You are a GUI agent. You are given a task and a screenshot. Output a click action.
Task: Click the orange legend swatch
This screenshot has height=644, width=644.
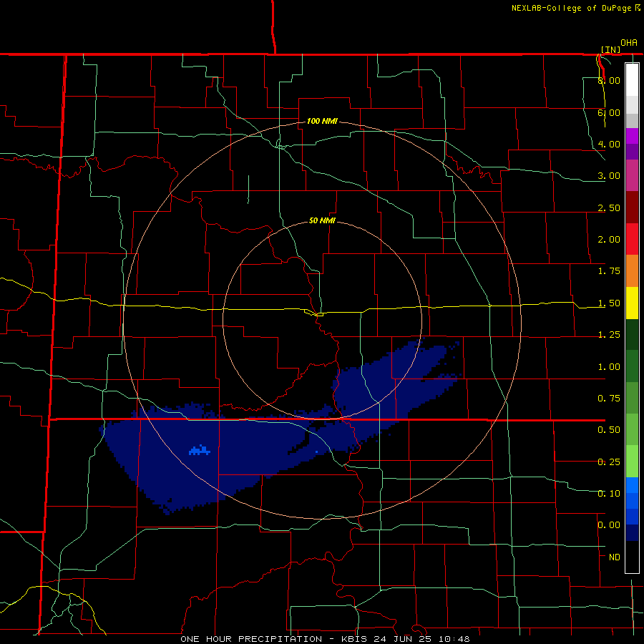point(632,271)
